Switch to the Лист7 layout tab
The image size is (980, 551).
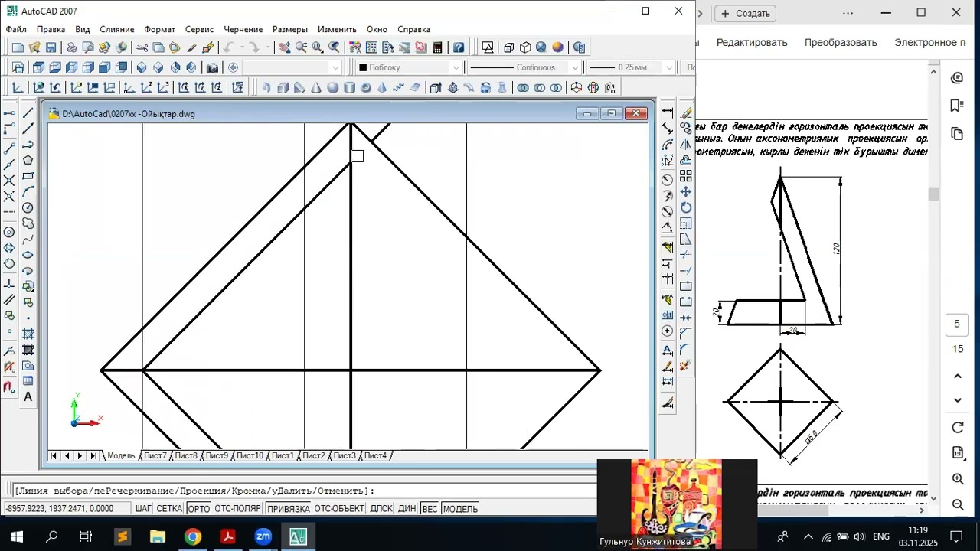[x=155, y=455]
